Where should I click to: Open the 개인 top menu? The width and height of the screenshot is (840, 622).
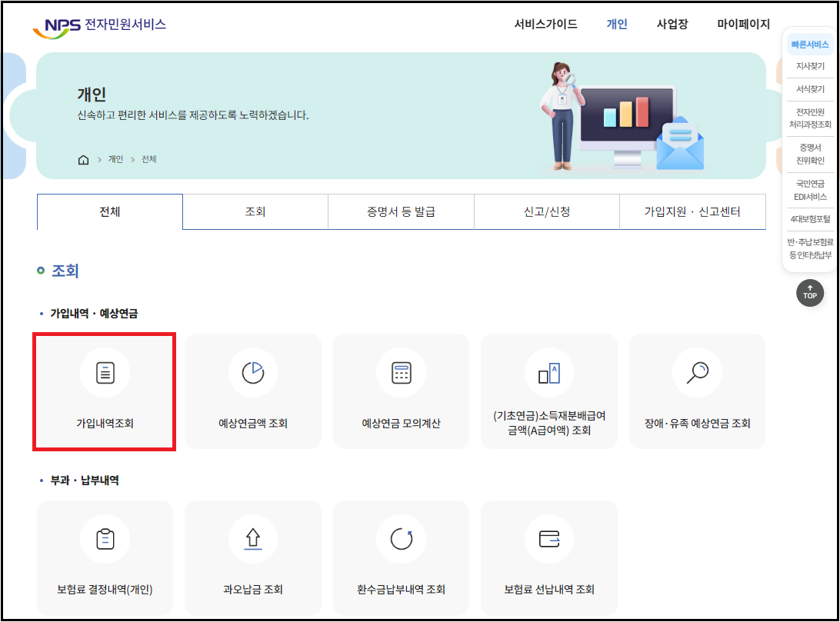point(617,24)
